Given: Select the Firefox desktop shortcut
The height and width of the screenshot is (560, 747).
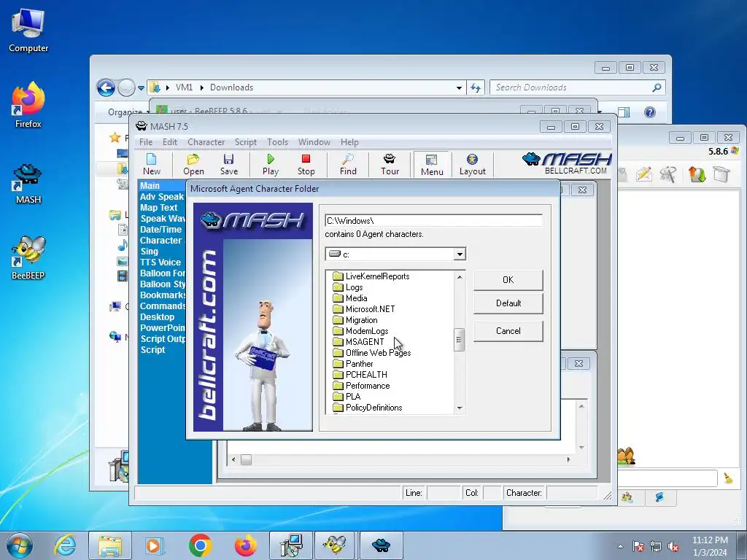Looking at the screenshot, I should 28,105.
